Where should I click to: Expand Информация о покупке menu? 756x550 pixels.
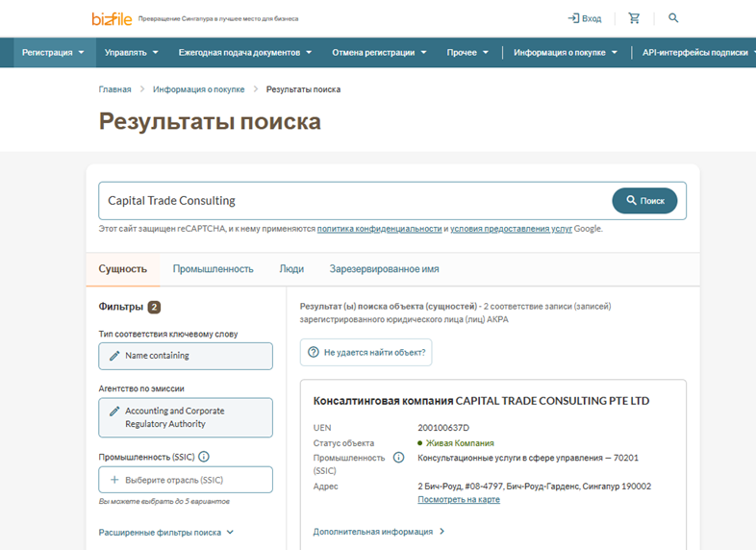(565, 53)
